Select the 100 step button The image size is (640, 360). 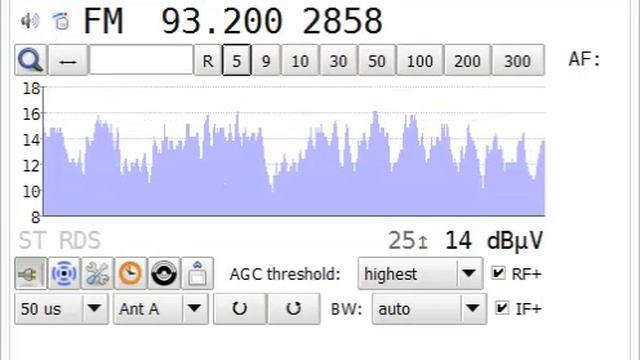tap(420, 60)
